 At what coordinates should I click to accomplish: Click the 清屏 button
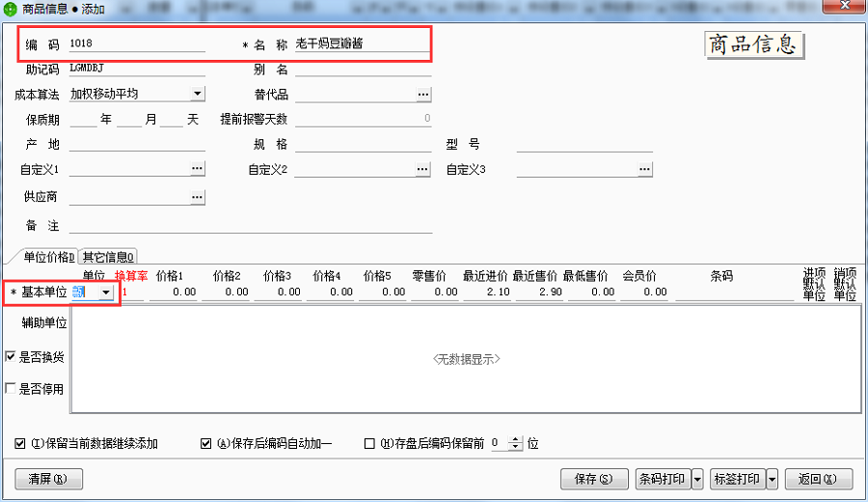[x=49, y=479]
